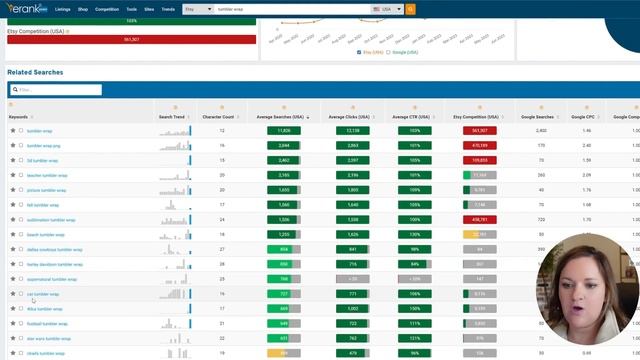
Task: Tick checkbox for 'tumbler wrap png' row
Action: click(x=21, y=145)
